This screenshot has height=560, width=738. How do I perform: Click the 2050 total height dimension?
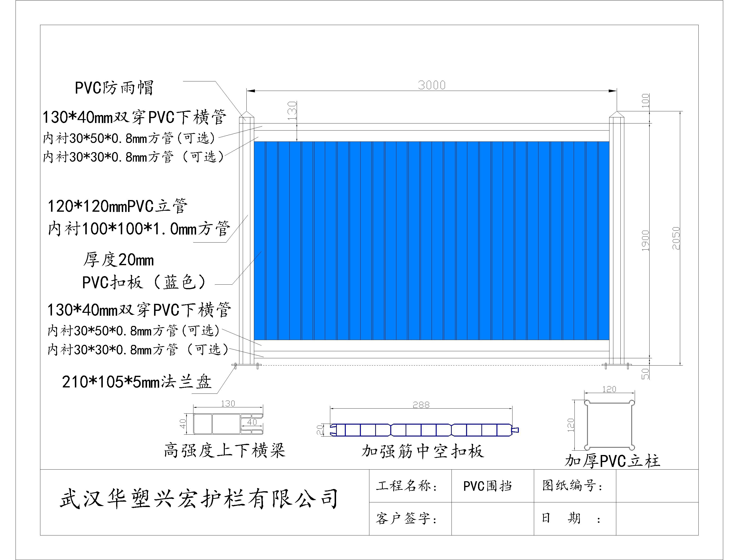pos(676,238)
